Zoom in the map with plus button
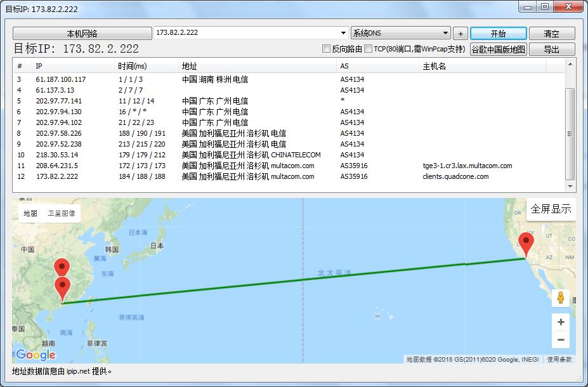The width and height of the screenshot is (588, 387). [x=560, y=322]
